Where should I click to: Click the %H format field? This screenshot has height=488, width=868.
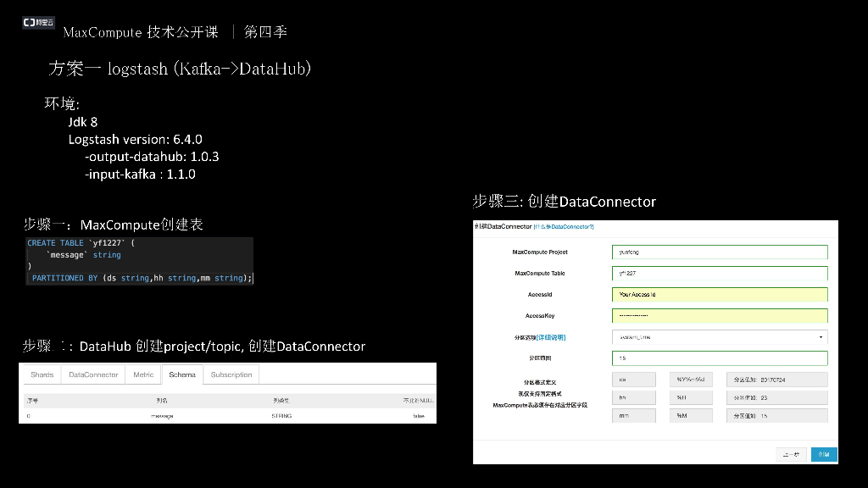[691, 397]
